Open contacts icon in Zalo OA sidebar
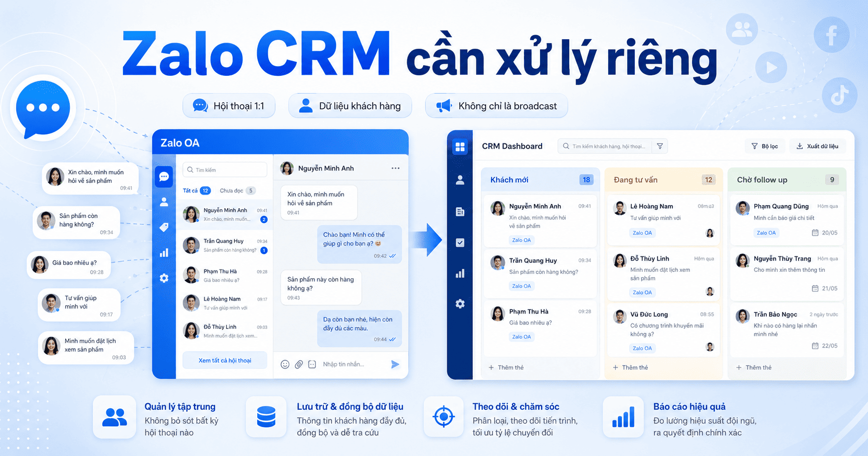 click(164, 202)
